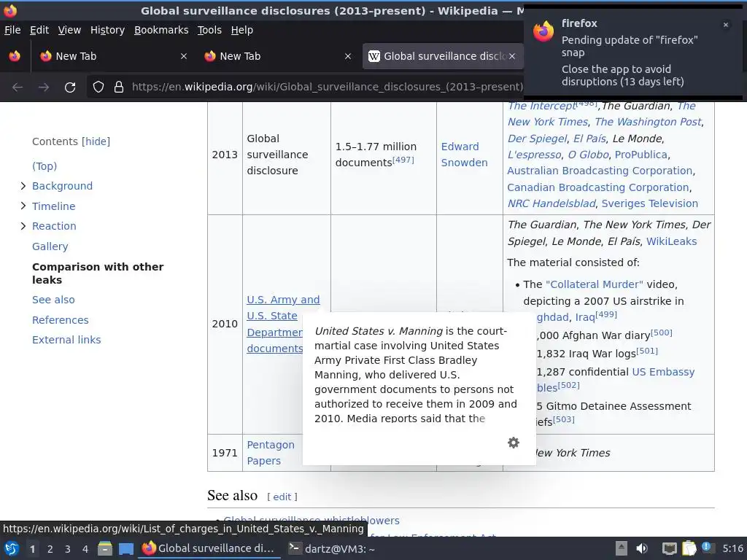The image size is (747, 560).
Task: Switch to workspace 3
Action: pyautogui.click(x=68, y=549)
